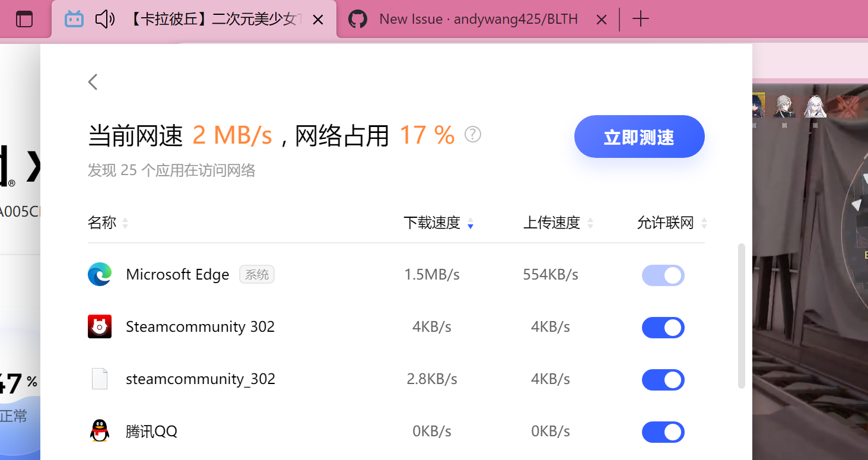
Task: Click the back arrow in network panel
Action: 93,82
